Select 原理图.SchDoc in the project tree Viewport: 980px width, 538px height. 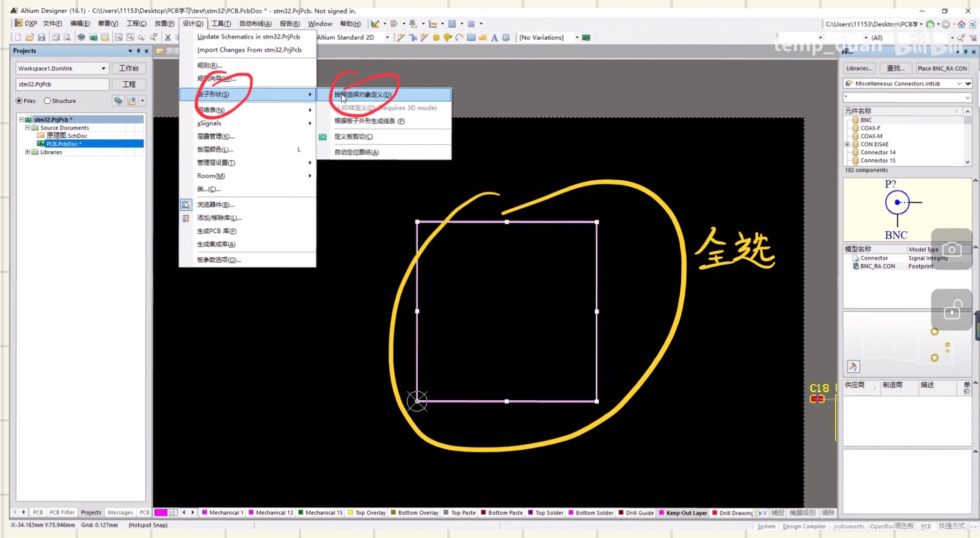point(67,136)
